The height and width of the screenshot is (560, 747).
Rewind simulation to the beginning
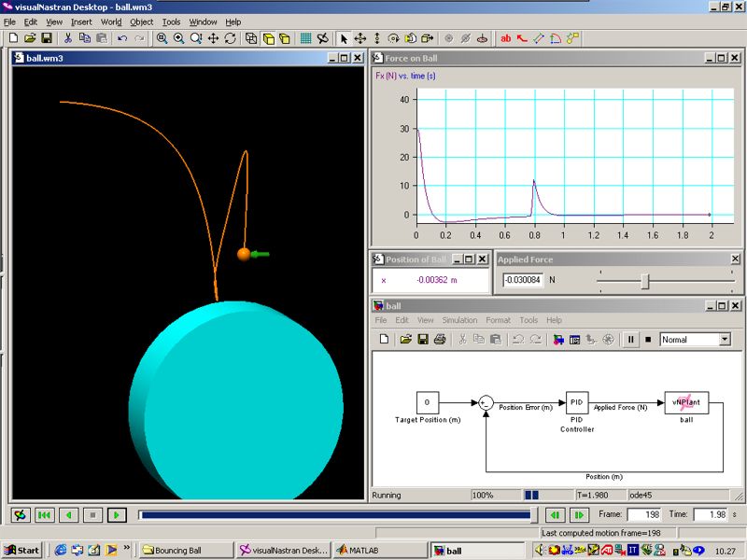pos(44,515)
